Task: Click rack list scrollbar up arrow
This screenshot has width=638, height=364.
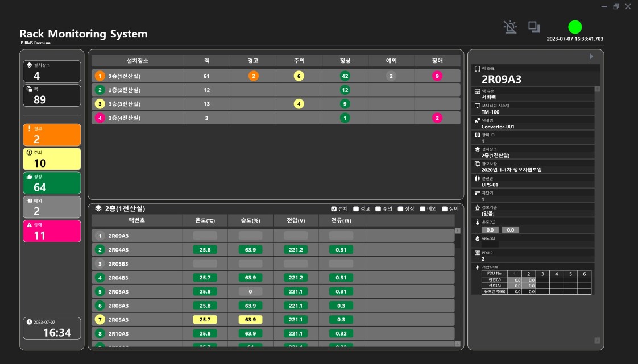Action: (x=457, y=231)
